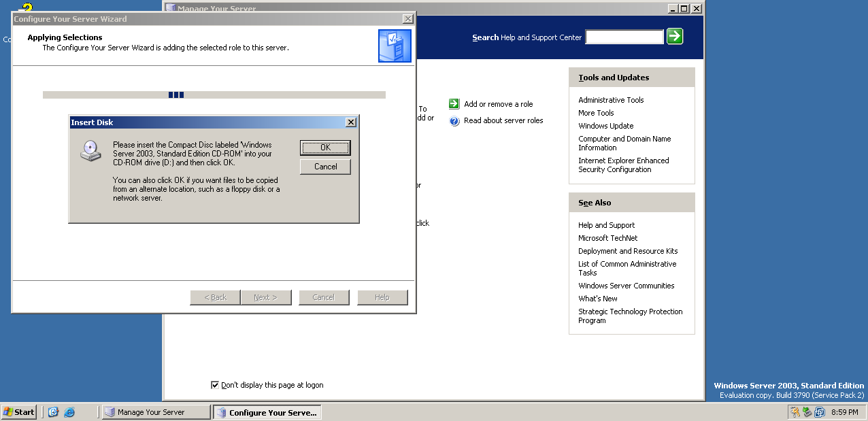Open the Start menu
Image resolution: width=868 pixels, height=421 pixels.
coord(19,412)
